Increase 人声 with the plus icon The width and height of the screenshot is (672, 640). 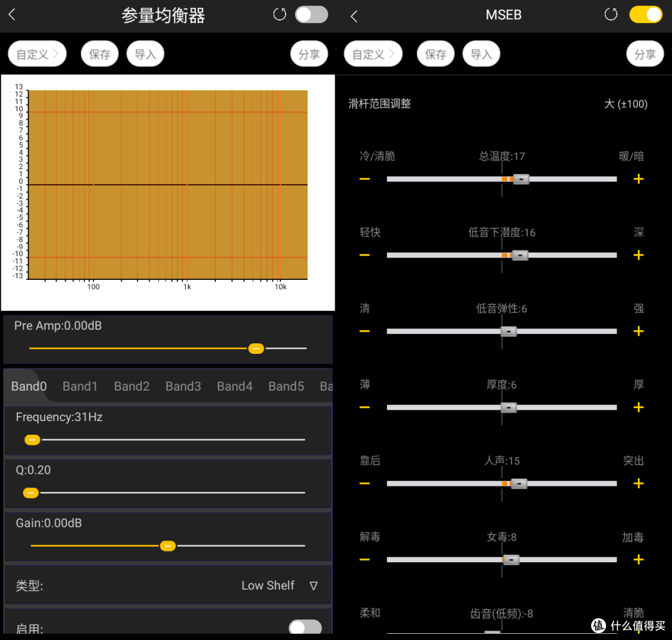638,483
